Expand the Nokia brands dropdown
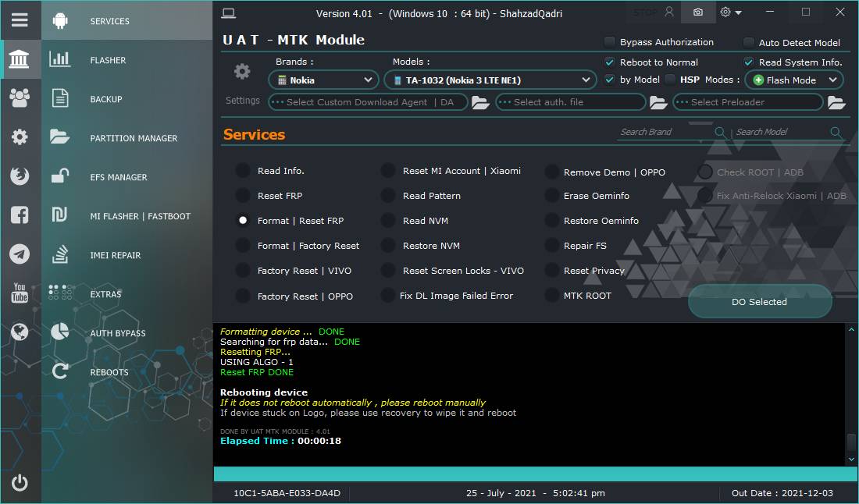This screenshot has width=859, height=504. click(x=323, y=80)
